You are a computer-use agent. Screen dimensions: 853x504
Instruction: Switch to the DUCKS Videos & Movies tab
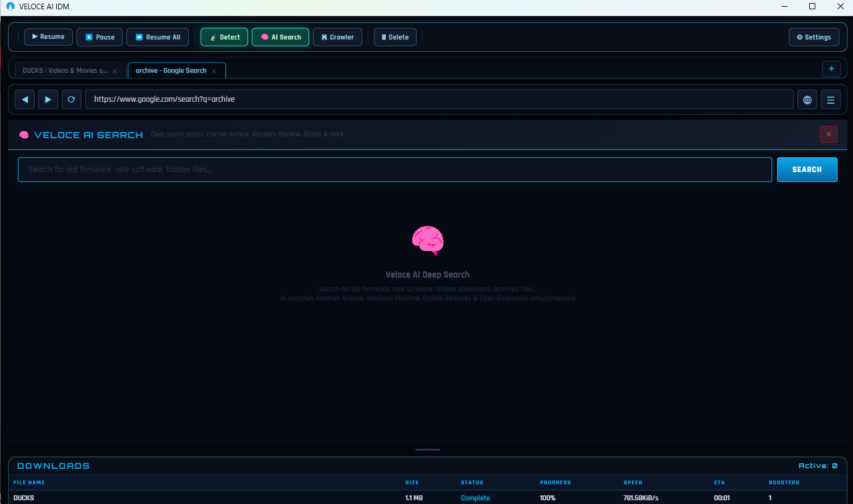point(64,71)
